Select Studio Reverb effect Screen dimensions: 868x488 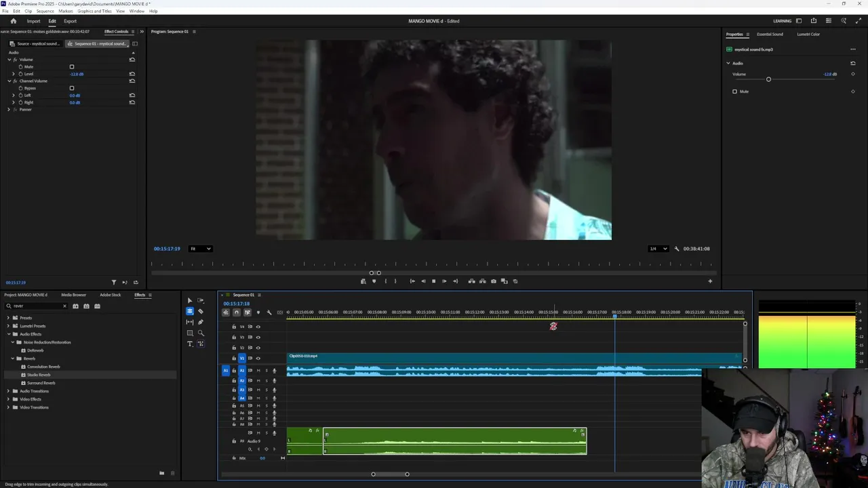(x=39, y=375)
